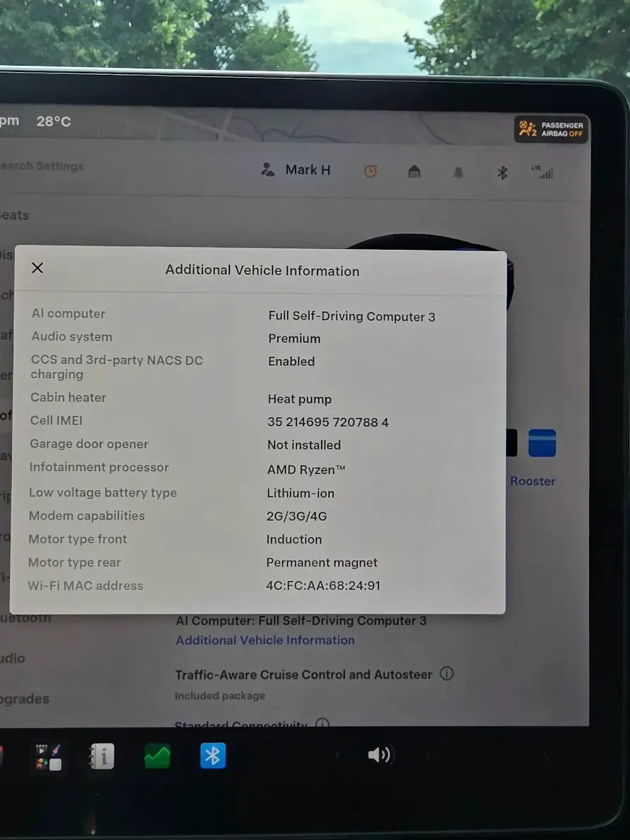Open the green stocks chart app

pyautogui.click(x=157, y=756)
